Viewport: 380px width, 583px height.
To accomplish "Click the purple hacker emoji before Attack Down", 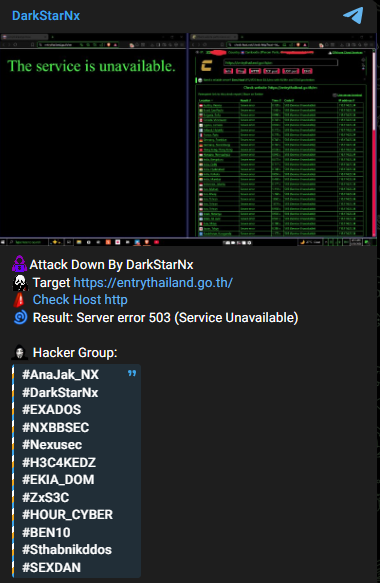I will point(19,264).
